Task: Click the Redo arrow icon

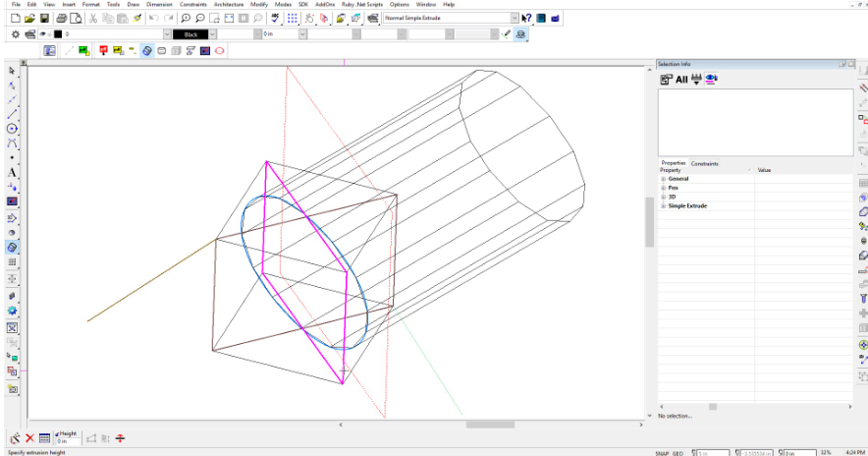Action: click(x=168, y=19)
